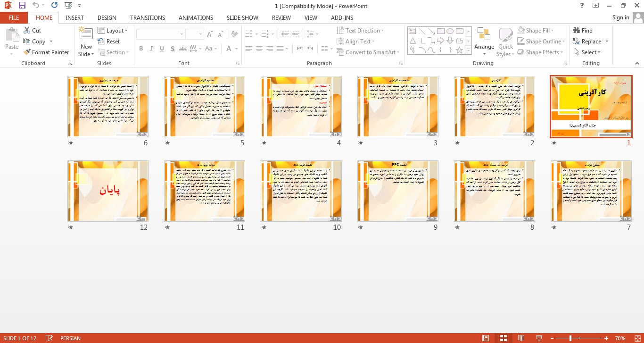Expand the Copy dropdown arrow

51,42
